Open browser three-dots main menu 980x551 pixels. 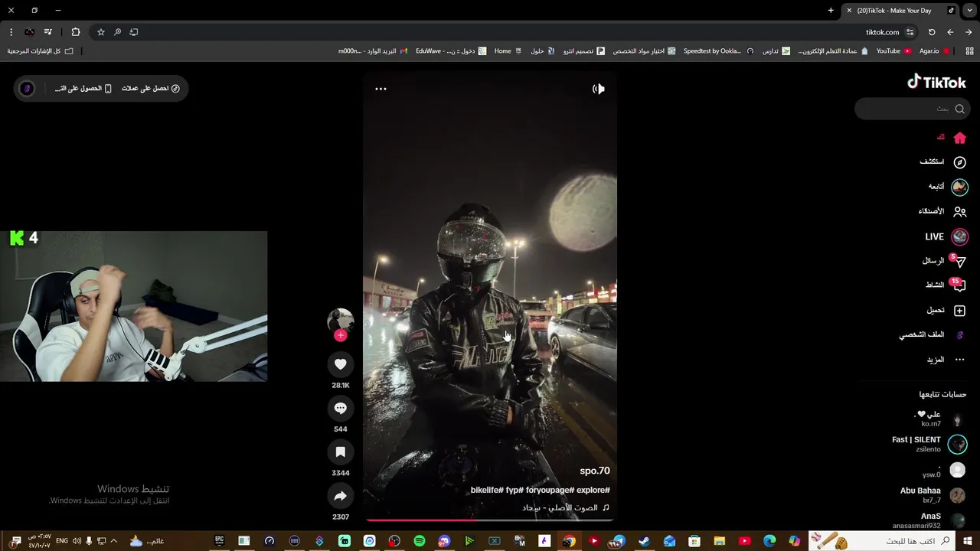click(11, 32)
